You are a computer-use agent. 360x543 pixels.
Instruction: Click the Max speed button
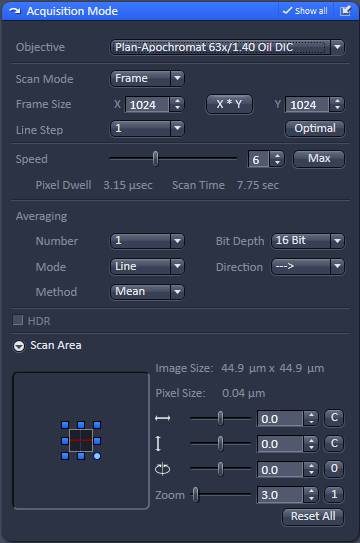(x=319, y=159)
